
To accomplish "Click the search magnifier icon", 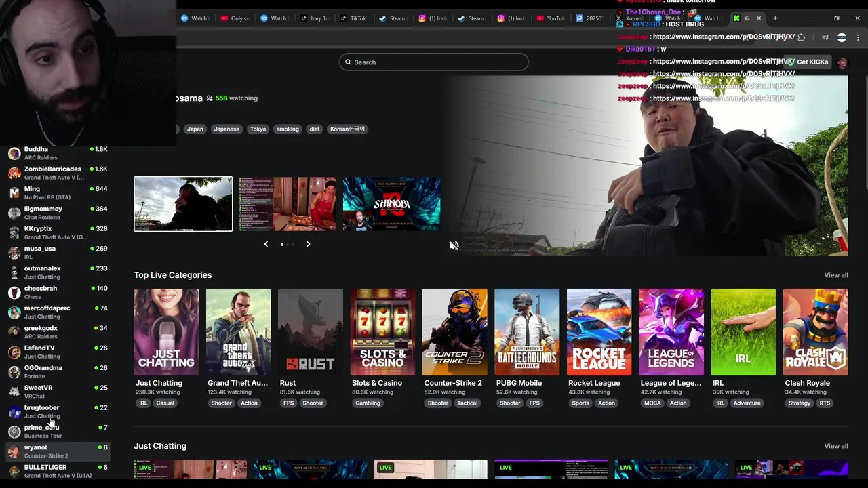I will tap(348, 62).
